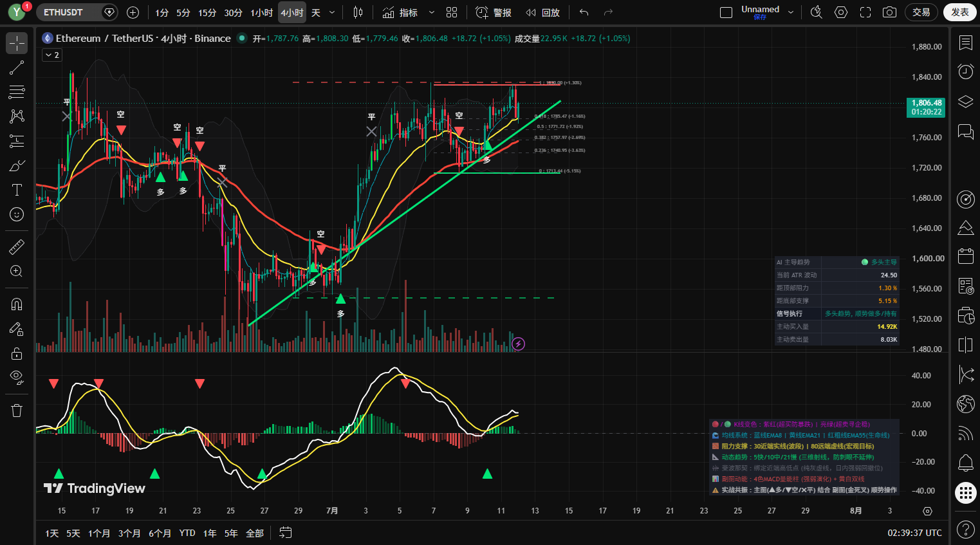Remove drawings with the trash icon

click(x=17, y=411)
